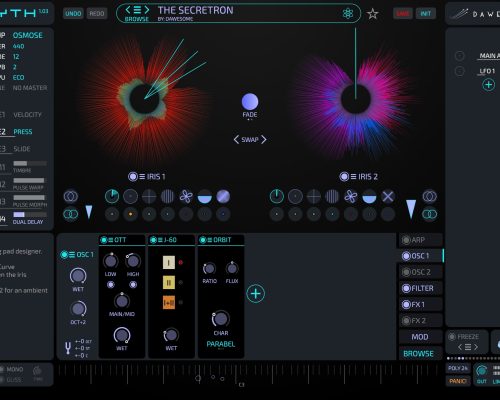The width and height of the screenshot is (500, 400).
Task: Switch to FX 2 tab
Action: 420,321
